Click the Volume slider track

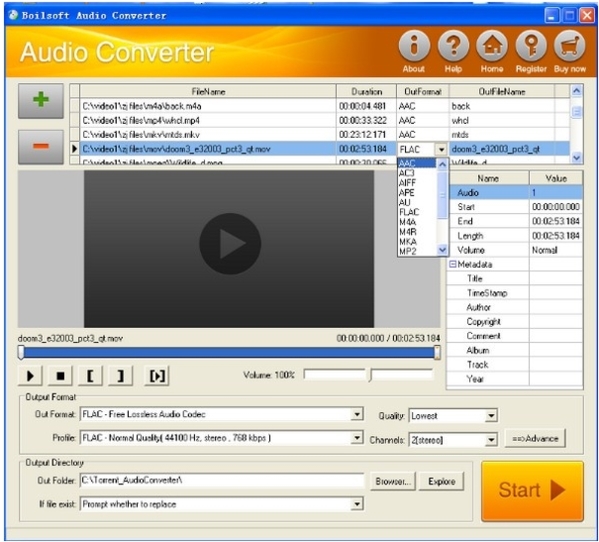point(368,375)
